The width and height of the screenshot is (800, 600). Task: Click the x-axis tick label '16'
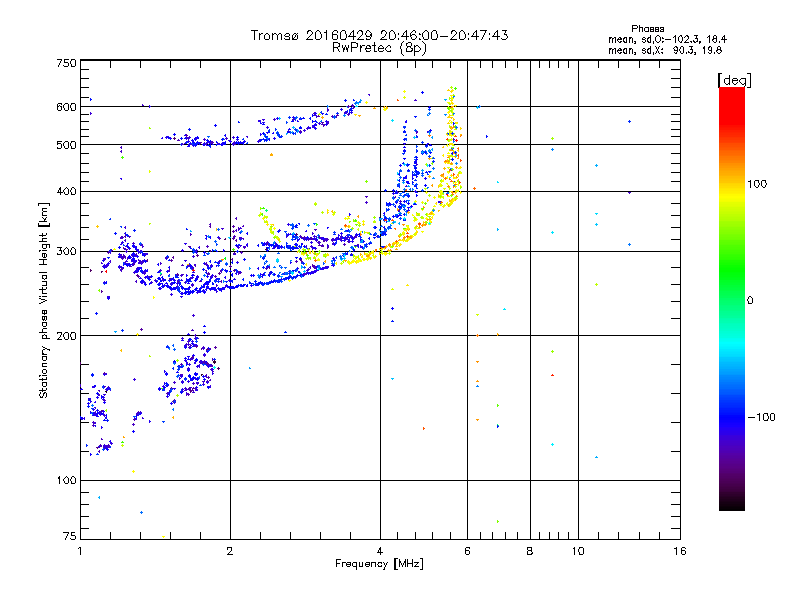(x=680, y=551)
